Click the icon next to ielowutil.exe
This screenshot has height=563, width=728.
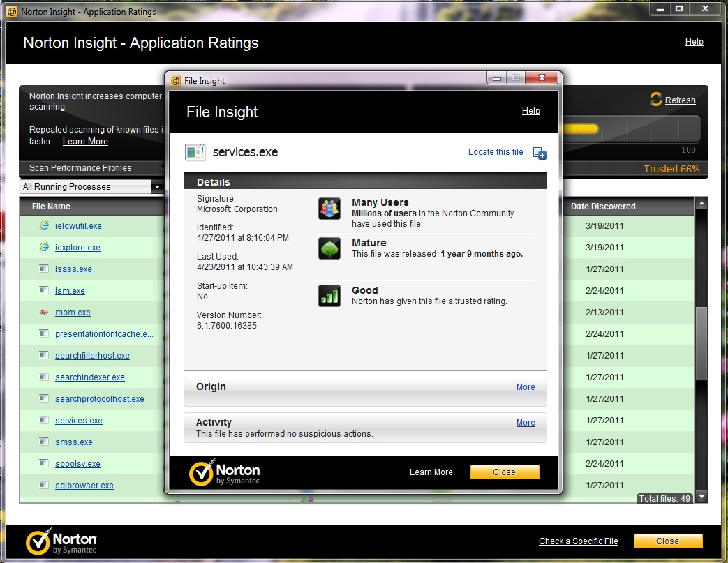click(44, 225)
